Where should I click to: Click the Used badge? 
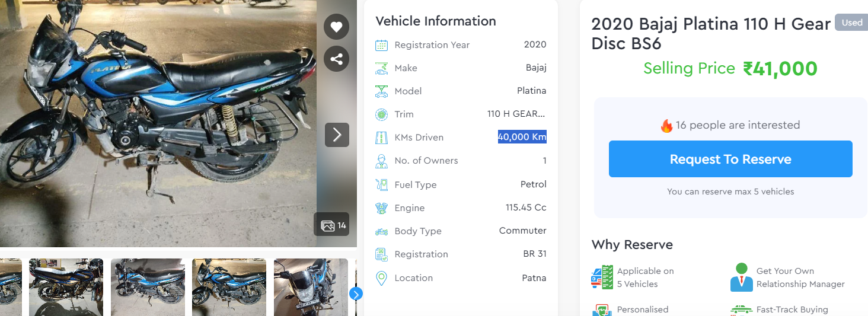coord(851,23)
